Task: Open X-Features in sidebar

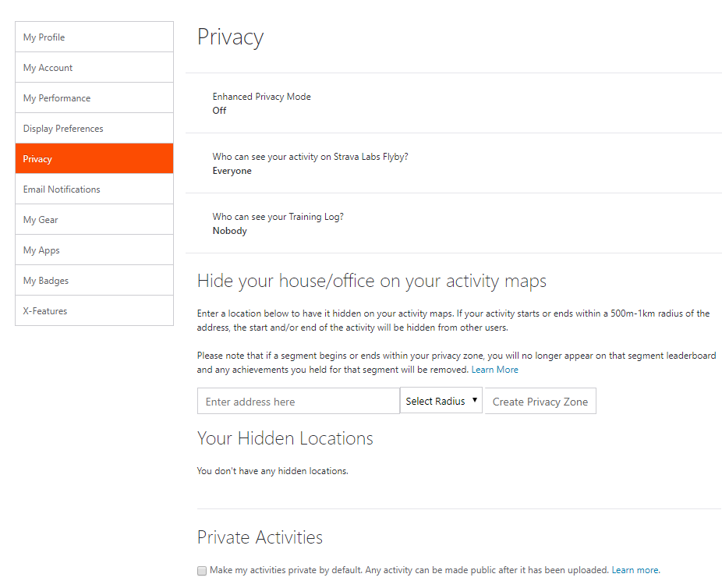Action: tap(94, 310)
